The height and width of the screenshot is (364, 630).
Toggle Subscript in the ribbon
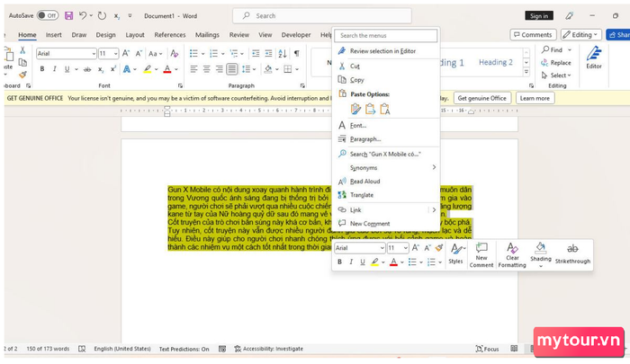101,69
